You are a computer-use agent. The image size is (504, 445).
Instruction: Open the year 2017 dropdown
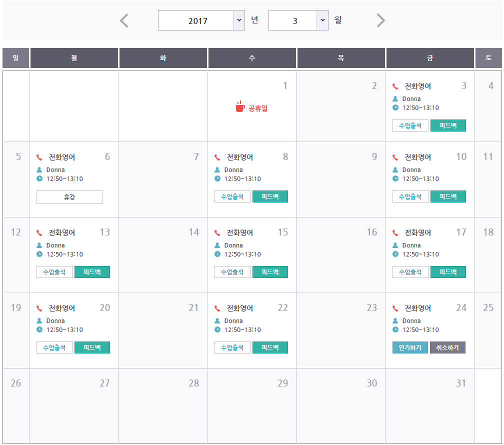tap(201, 20)
